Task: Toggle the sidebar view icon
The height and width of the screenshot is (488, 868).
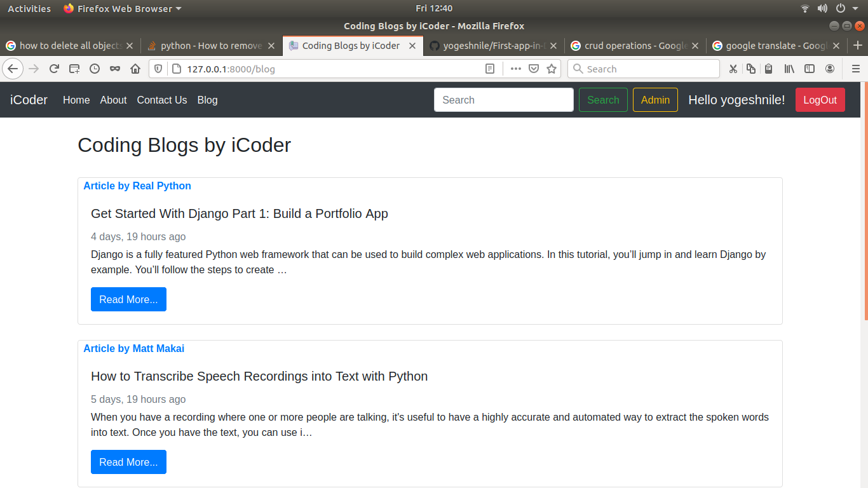Action: pos(810,69)
